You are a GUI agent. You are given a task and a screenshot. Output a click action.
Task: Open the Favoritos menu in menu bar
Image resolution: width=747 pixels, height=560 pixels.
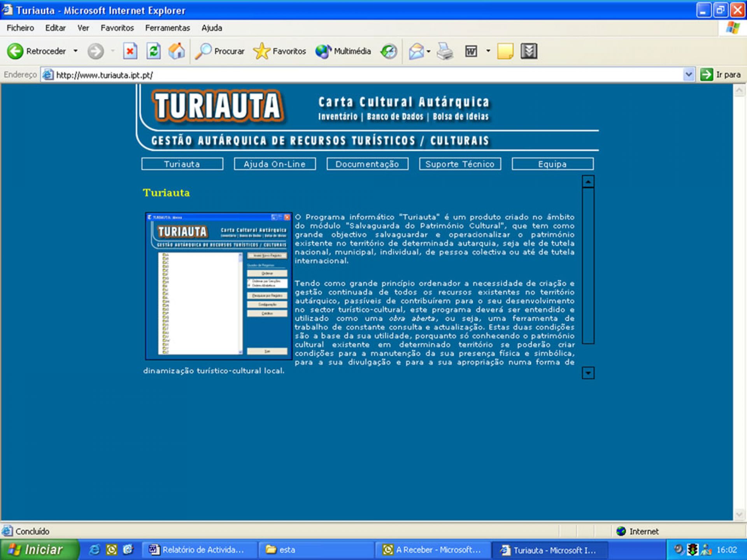pyautogui.click(x=117, y=28)
